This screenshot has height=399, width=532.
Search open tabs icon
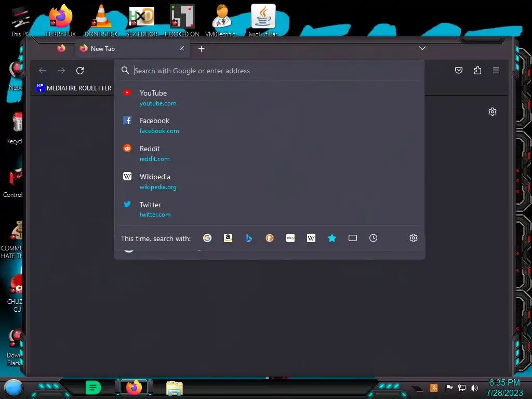(353, 238)
